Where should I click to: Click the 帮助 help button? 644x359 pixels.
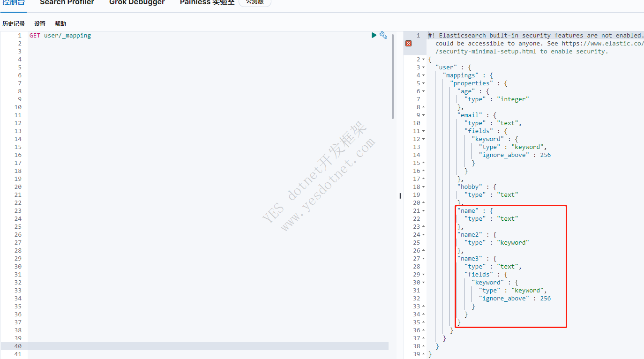(x=60, y=23)
